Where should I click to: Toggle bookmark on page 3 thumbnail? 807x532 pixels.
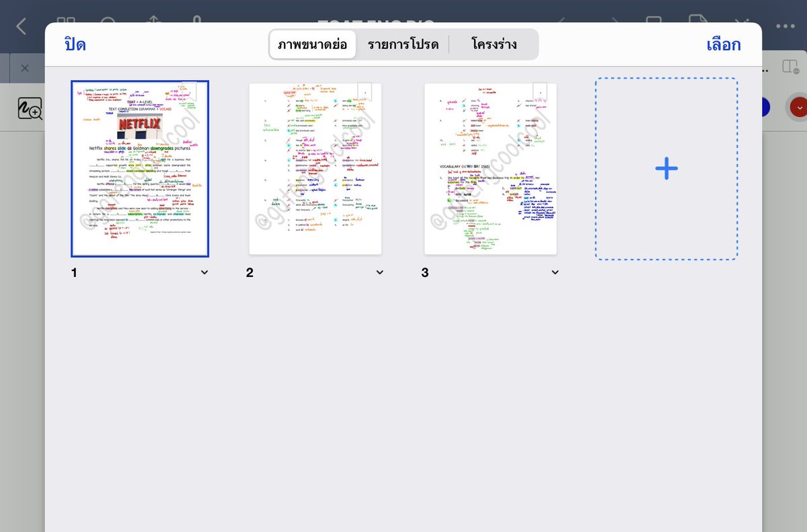(540, 91)
